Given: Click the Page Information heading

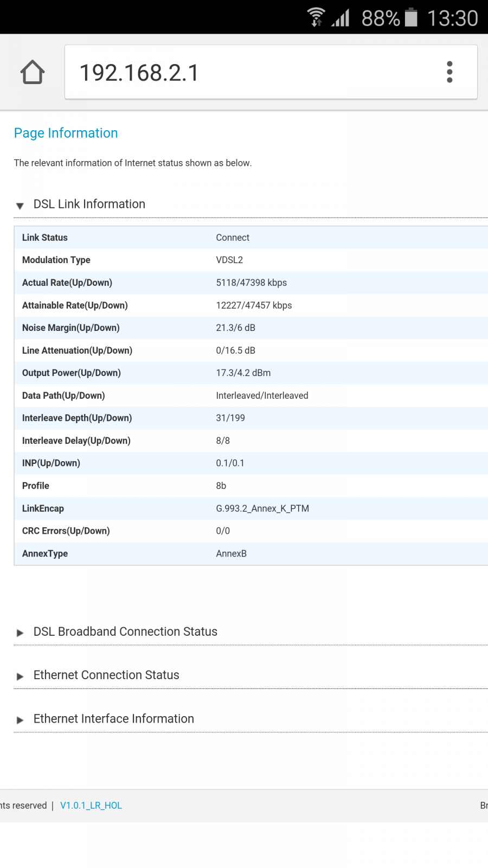Looking at the screenshot, I should 66,133.
